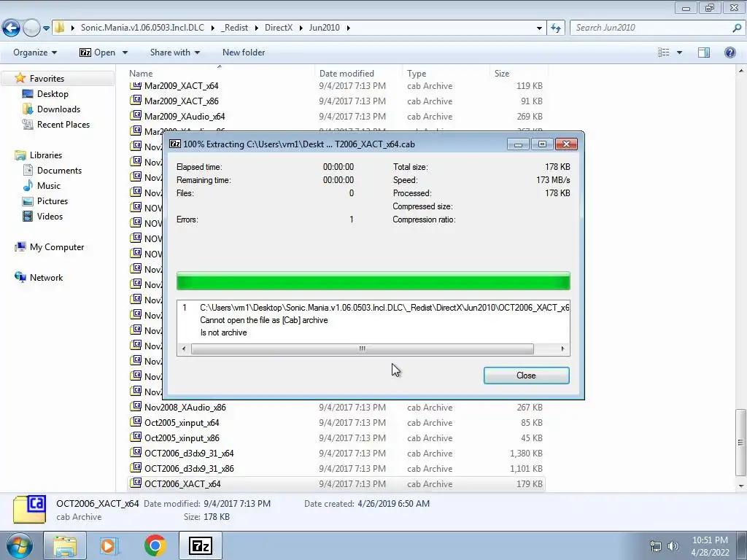Select Sonic.Mania.v1.06.0503.Incl.DLC breadcrumb
This screenshot has width=747, height=560.
pos(142,28)
